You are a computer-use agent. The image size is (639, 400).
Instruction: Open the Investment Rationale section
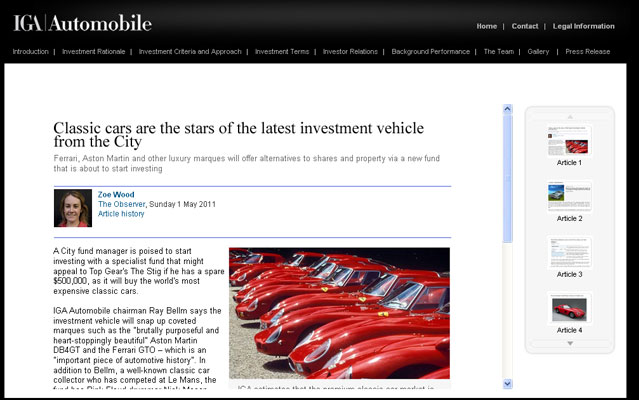click(x=94, y=51)
